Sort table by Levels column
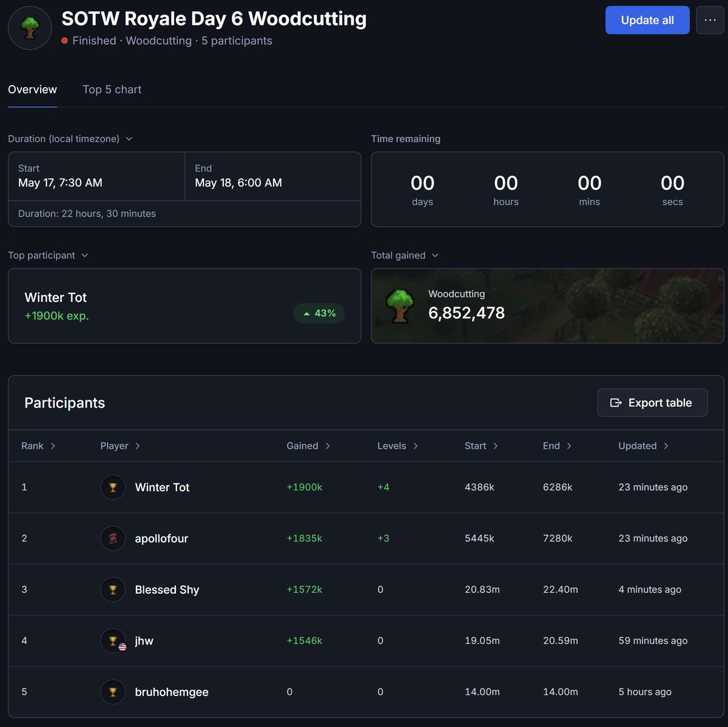 point(397,446)
